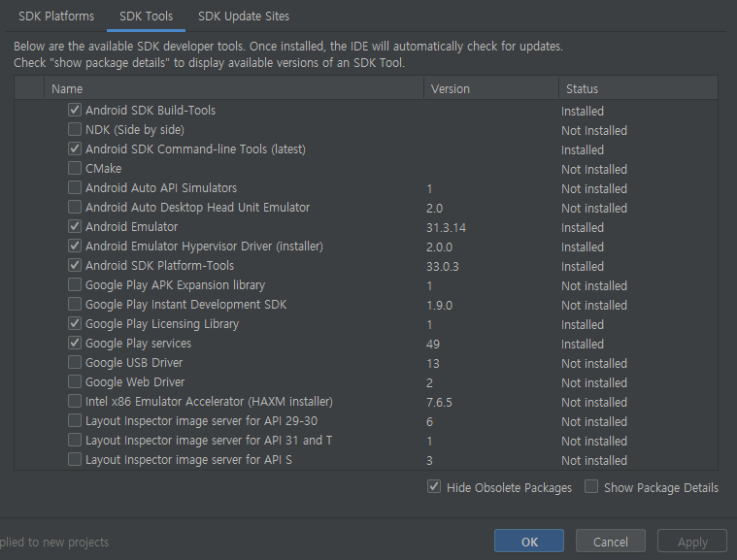
Task: Click CMake row's Not Installed status
Action: pyautogui.click(x=594, y=170)
